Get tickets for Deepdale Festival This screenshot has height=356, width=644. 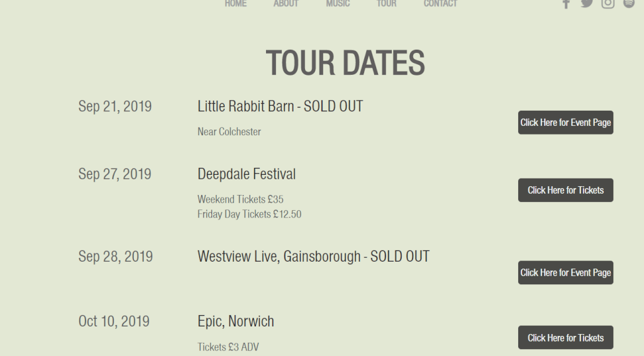(565, 190)
